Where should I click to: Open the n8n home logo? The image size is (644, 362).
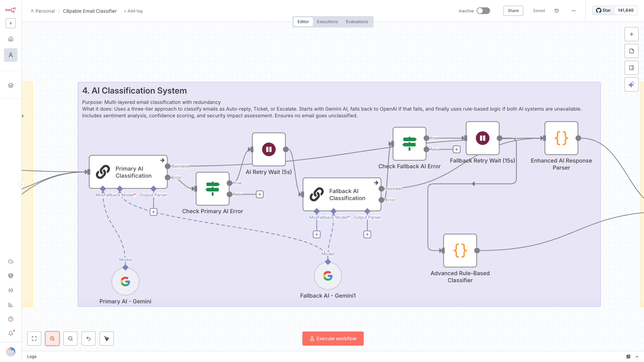pos(10,10)
